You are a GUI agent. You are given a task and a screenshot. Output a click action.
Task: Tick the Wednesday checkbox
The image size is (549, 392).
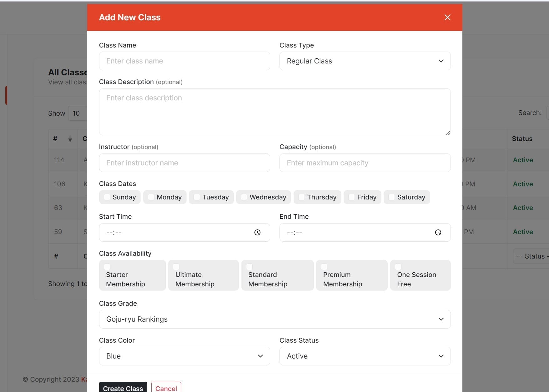[244, 197]
